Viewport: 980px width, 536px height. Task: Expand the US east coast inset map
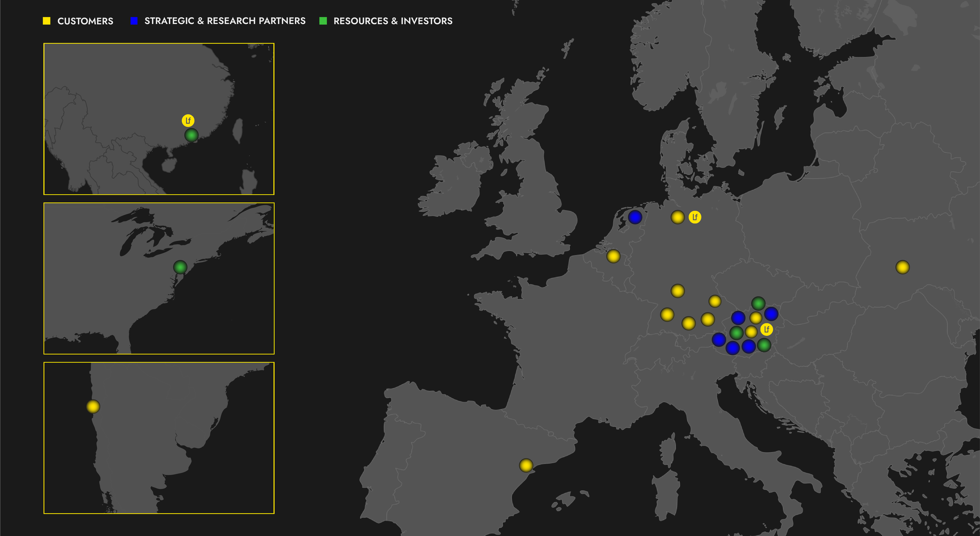(x=159, y=278)
